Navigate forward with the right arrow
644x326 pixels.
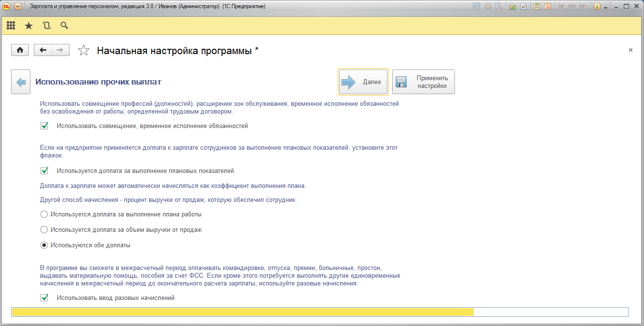[60, 50]
